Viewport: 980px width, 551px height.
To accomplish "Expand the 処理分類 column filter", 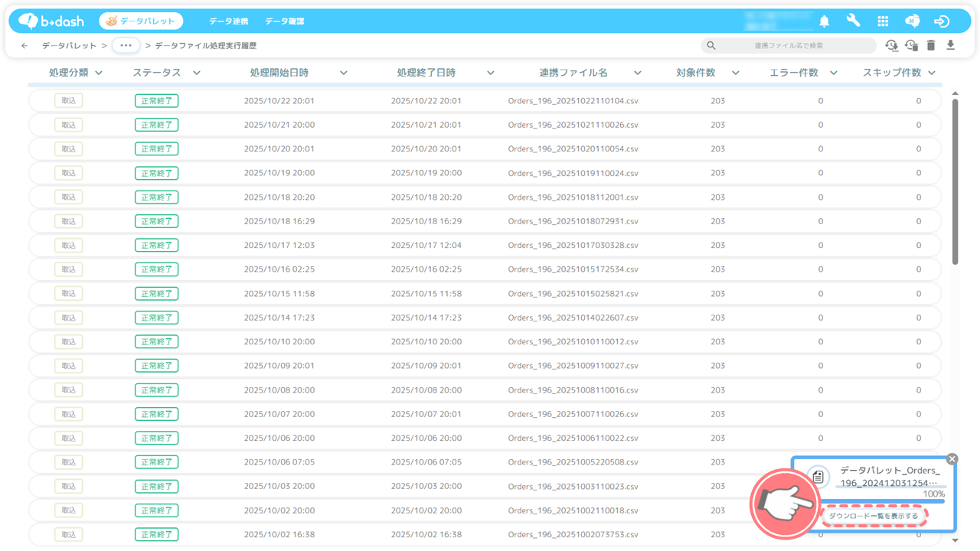I will click(99, 73).
